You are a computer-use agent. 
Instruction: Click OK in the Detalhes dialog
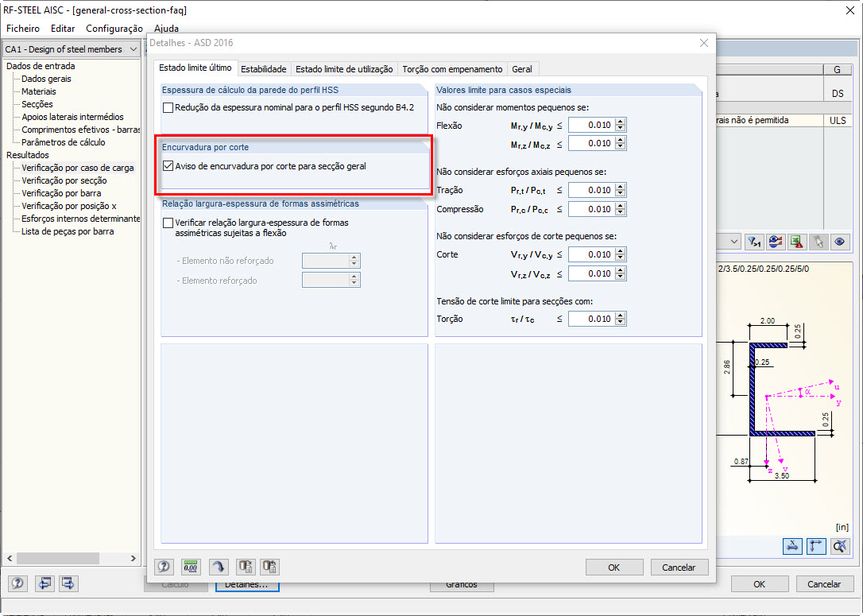point(614,567)
